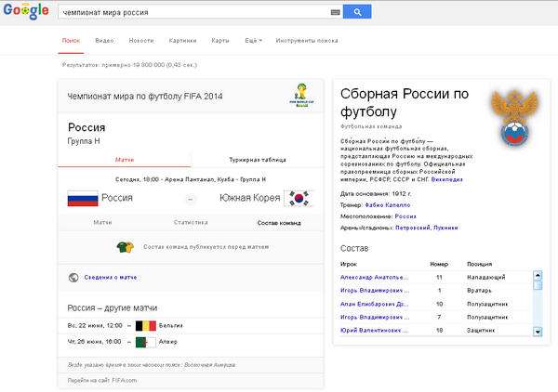558x392 pixels.
Task: Open the on-screen keyboard icon in search box
Action: pos(335,12)
